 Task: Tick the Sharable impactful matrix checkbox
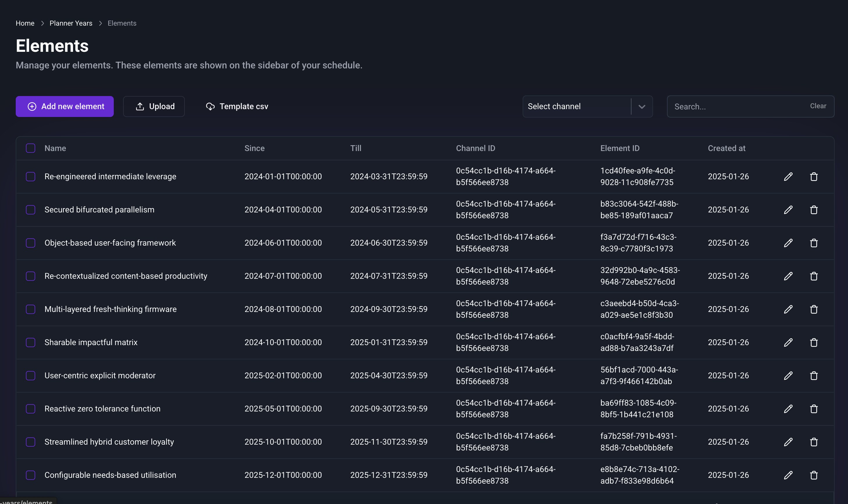click(x=31, y=342)
